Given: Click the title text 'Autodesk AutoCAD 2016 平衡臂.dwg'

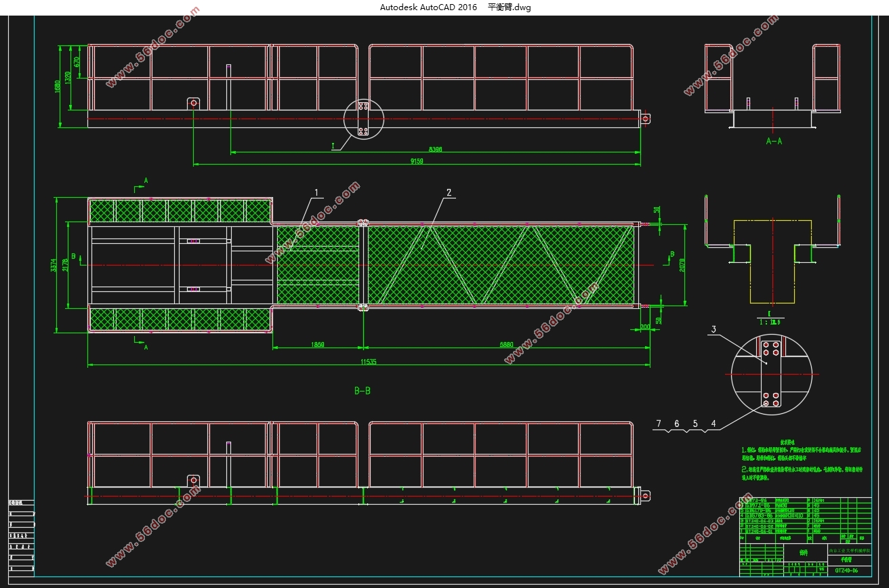Looking at the screenshot, I should 455,7.
